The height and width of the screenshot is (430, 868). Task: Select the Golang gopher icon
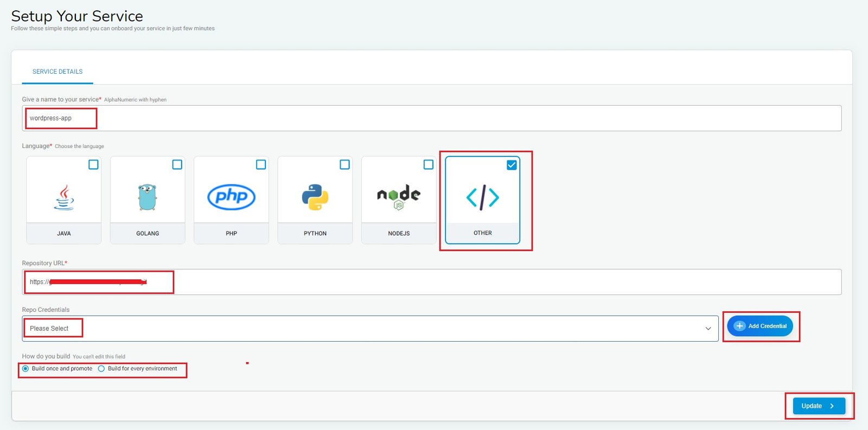pos(147,197)
